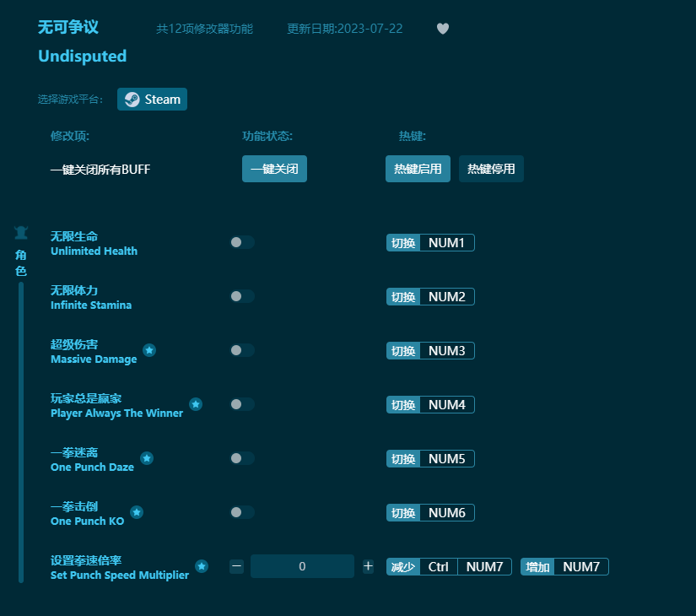The width and height of the screenshot is (696, 616).
Task: Click the 一键关闭 button to disable all buffs
Action: [x=274, y=169]
